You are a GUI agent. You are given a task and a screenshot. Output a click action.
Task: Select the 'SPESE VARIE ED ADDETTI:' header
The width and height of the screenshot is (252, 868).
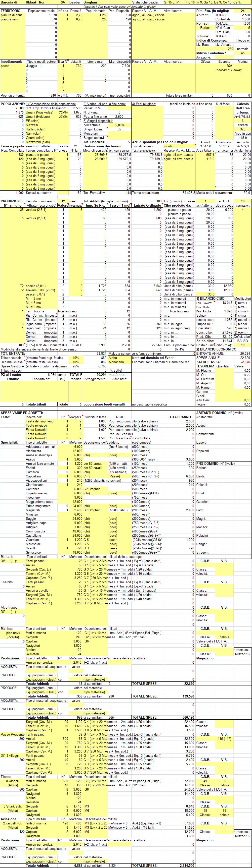click(x=22, y=413)
